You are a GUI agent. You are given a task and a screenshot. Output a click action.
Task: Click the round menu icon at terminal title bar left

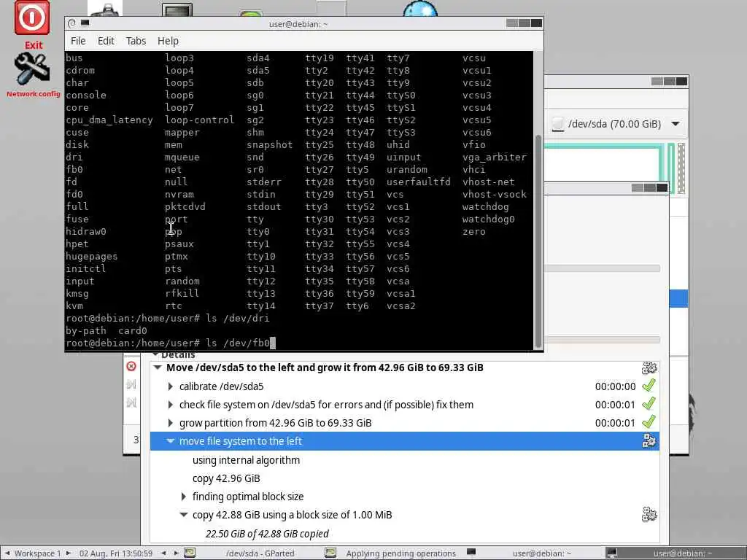click(x=72, y=23)
